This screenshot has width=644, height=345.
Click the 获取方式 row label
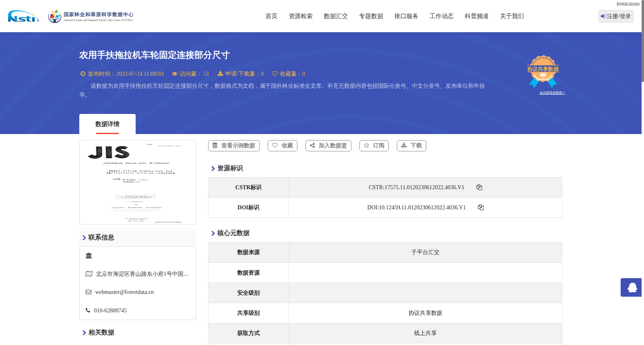(248, 333)
